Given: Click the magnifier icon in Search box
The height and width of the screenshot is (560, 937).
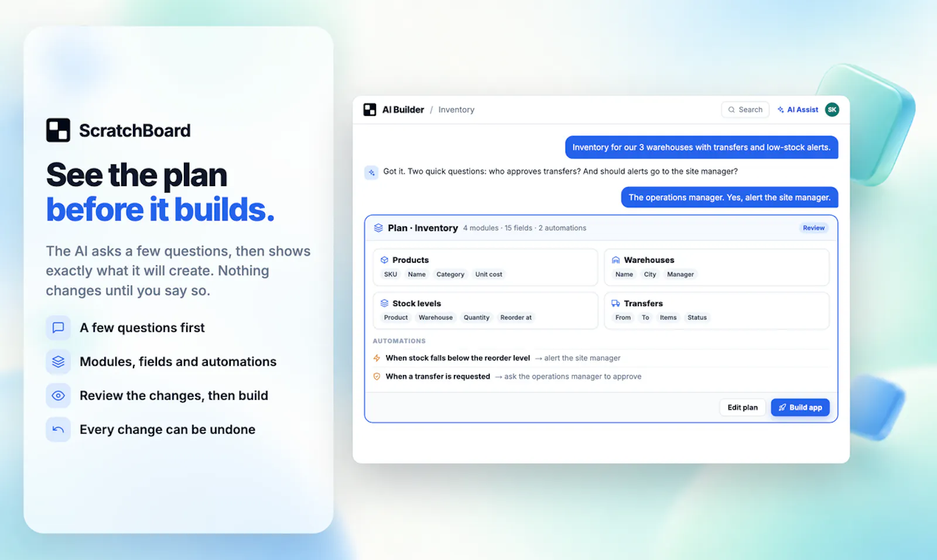Looking at the screenshot, I should pos(731,109).
